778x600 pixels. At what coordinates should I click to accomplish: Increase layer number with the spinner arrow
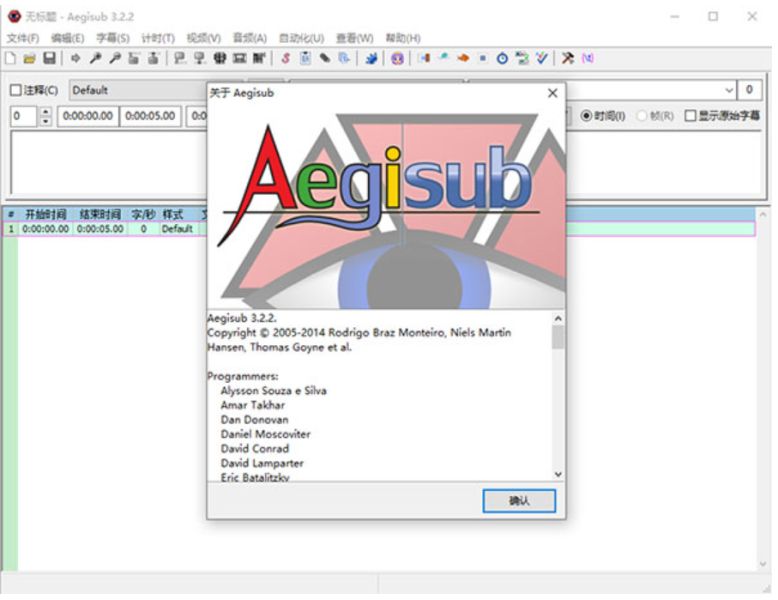[x=46, y=111]
